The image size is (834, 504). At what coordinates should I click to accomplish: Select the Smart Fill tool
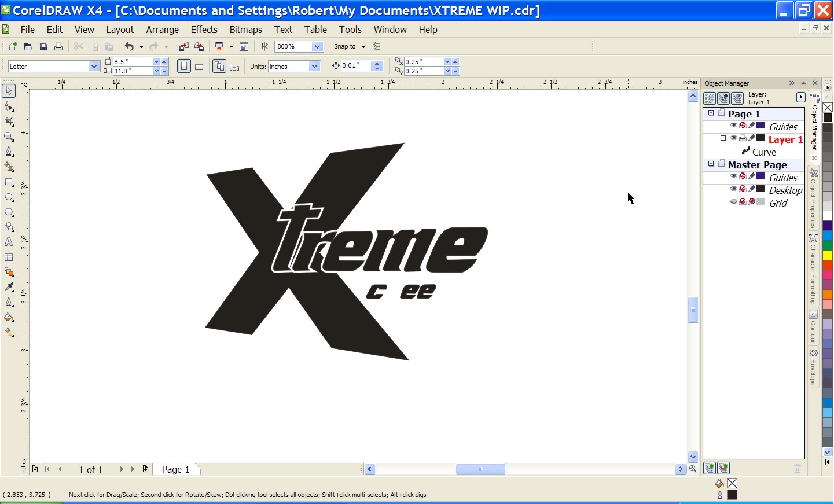9,167
